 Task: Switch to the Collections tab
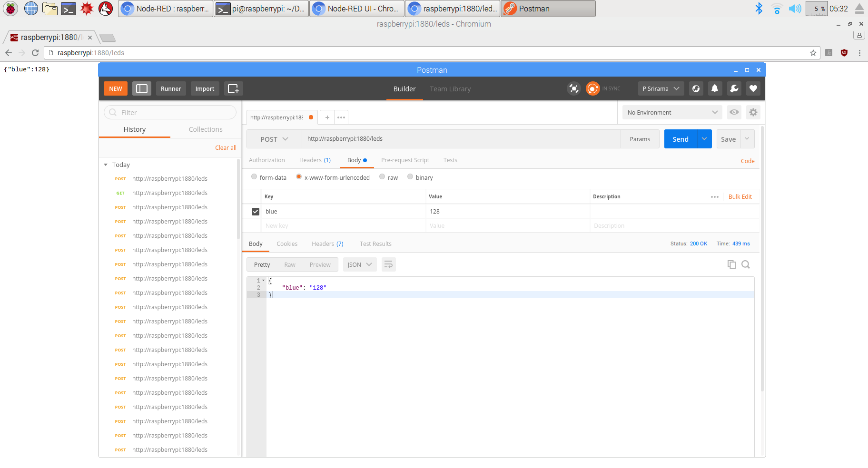(206, 129)
